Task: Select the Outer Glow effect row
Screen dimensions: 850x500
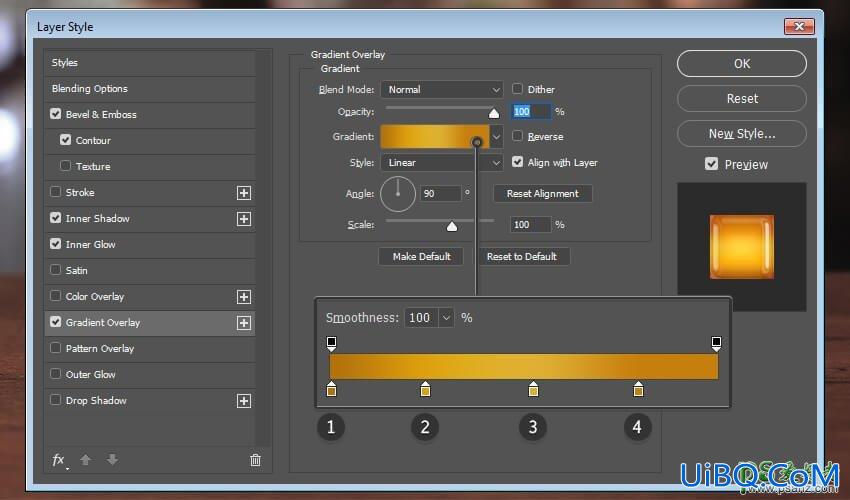Action: coord(150,375)
